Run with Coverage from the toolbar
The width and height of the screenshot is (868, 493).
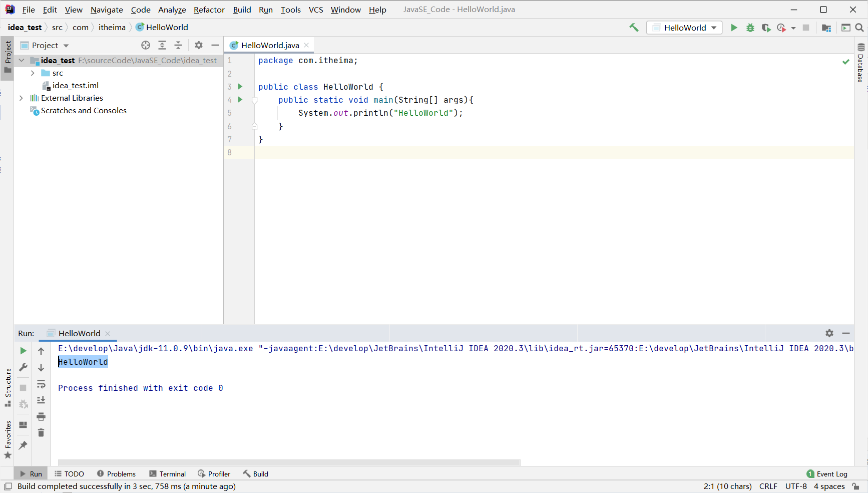click(x=765, y=28)
